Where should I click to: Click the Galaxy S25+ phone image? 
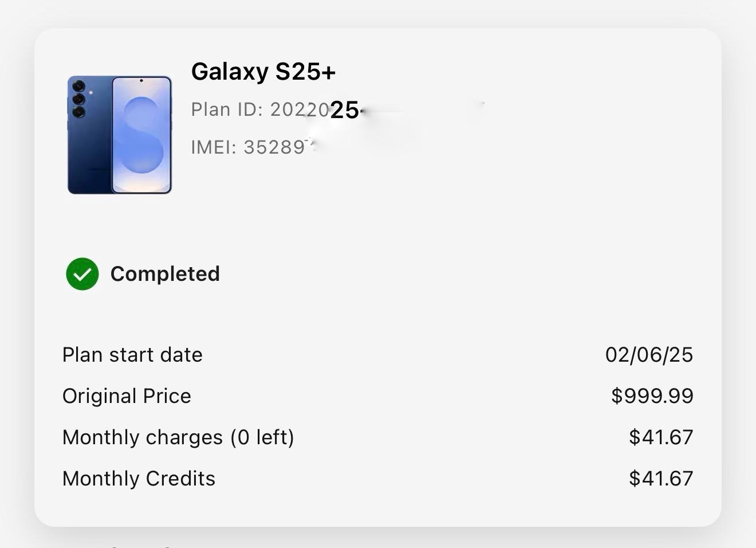pyautogui.click(x=120, y=135)
